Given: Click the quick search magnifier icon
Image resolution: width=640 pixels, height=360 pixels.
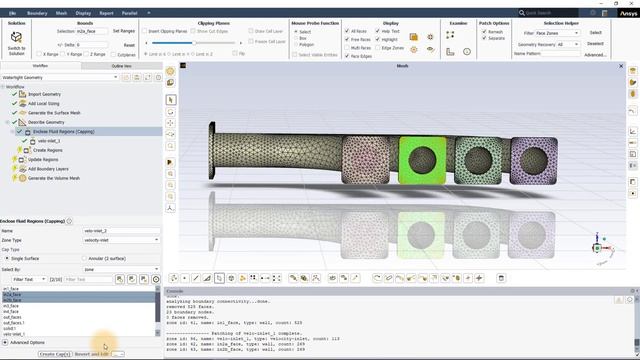Looking at the screenshot, I should point(522,13).
